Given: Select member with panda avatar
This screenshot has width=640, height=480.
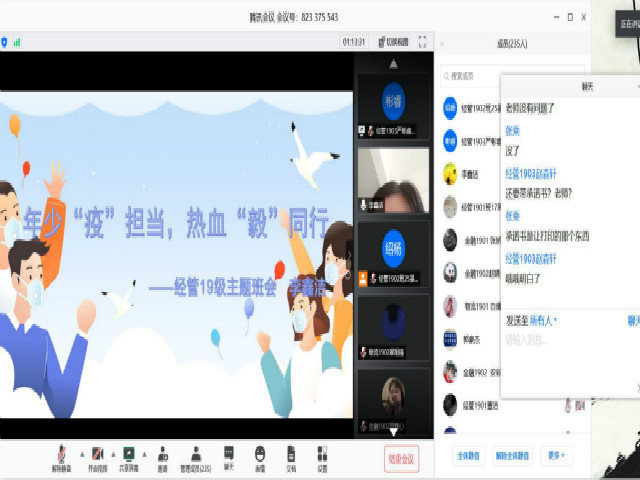Looking at the screenshot, I should [x=472, y=273].
